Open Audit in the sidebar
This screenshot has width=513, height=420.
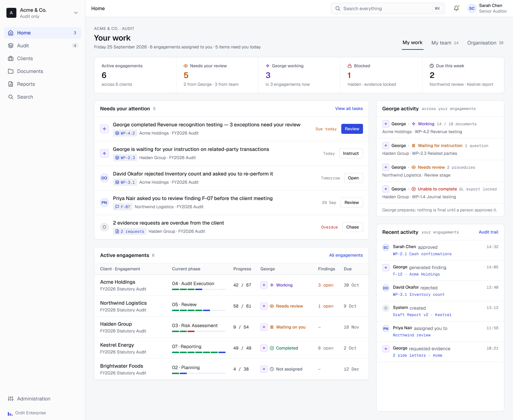click(x=43, y=46)
